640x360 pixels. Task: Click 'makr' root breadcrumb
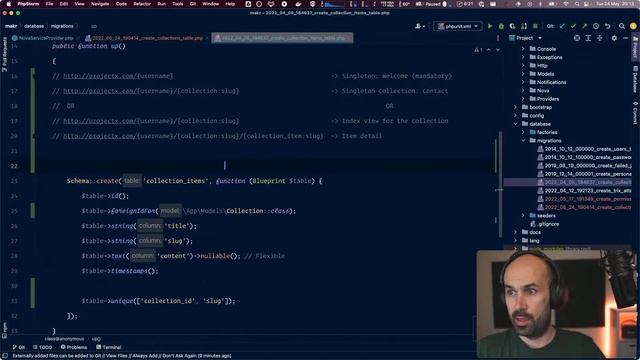click(11, 26)
